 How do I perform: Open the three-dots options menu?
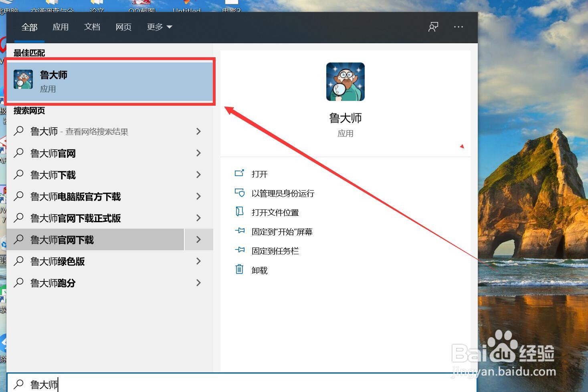pyautogui.click(x=459, y=27)
